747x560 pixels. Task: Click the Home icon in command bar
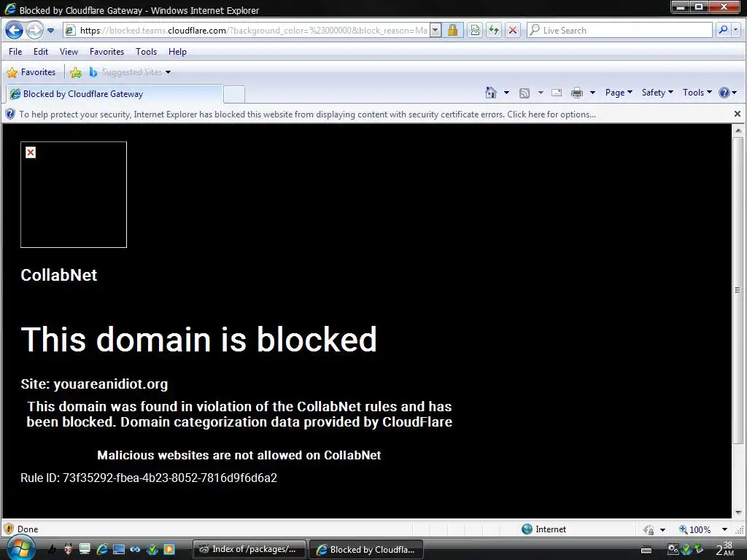coord(491,93)
